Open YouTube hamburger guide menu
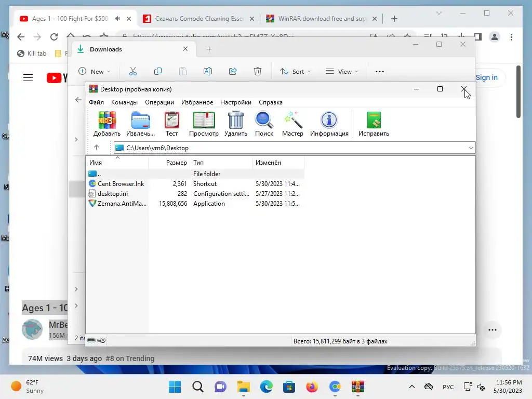 pyautogui.click(x=28, y=78)
